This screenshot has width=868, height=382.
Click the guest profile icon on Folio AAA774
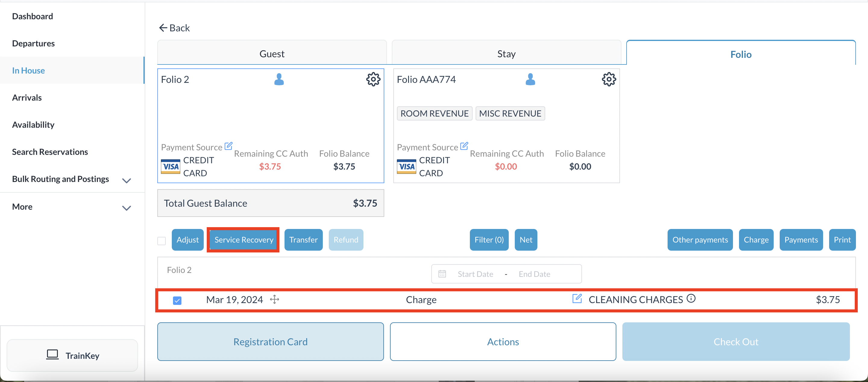530,80
